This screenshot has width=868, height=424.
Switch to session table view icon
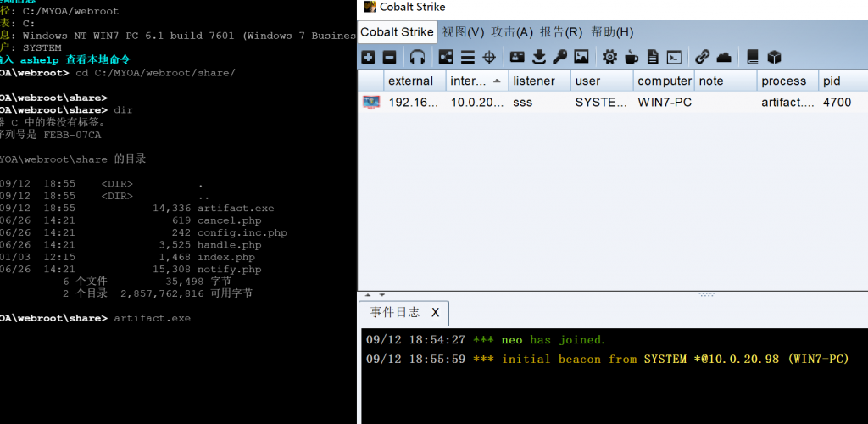click(x=468, y=57)
